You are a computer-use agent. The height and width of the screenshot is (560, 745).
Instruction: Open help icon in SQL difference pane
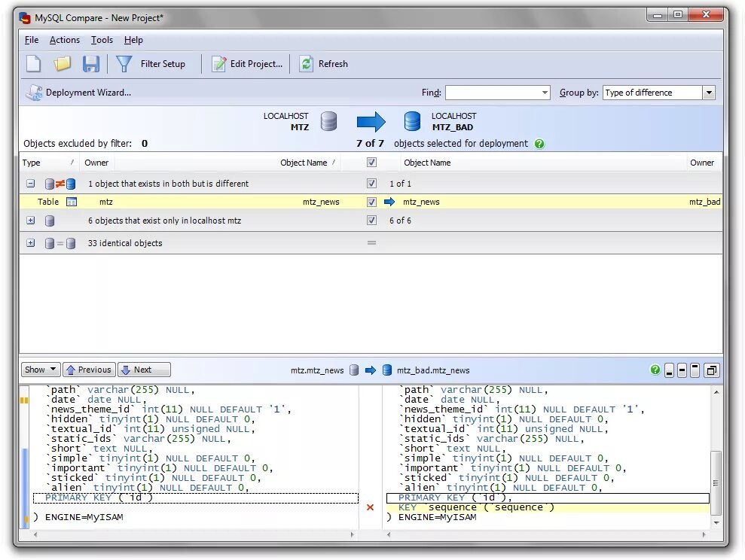(655, 370)
